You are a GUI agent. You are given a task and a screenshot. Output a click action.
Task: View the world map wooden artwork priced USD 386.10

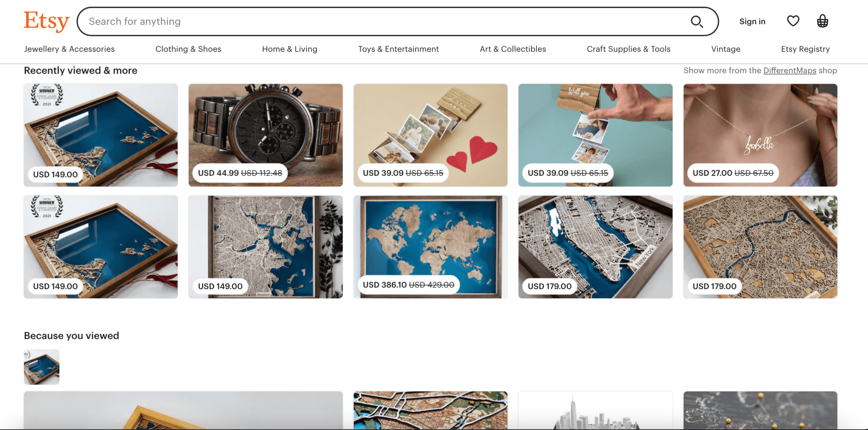(x=430, y=247)
